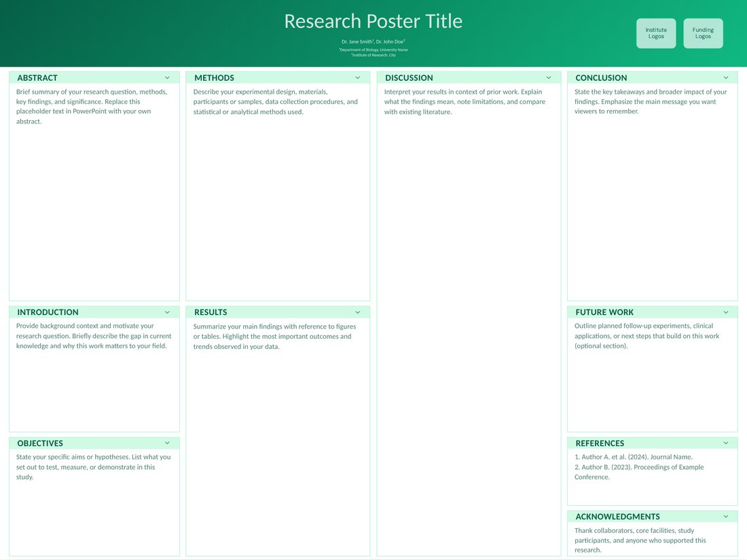
Task: Click reference '2. Author B. (2023)'
Action: tap(639, 472)
